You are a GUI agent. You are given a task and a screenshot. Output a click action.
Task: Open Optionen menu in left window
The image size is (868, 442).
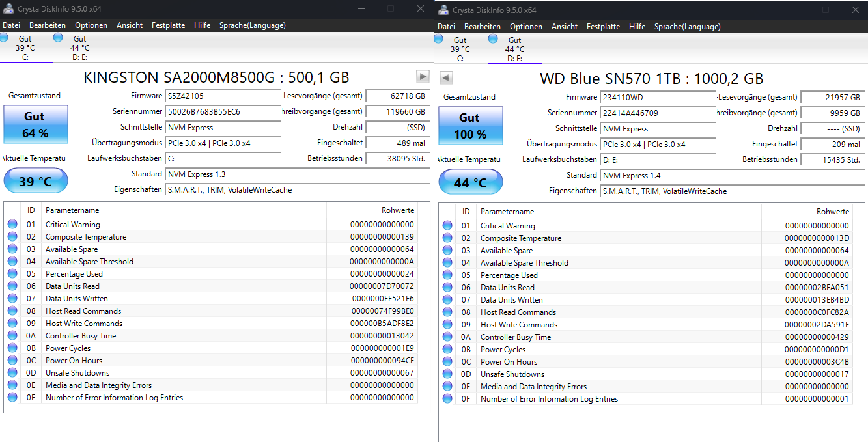click(x=91, y=25)
